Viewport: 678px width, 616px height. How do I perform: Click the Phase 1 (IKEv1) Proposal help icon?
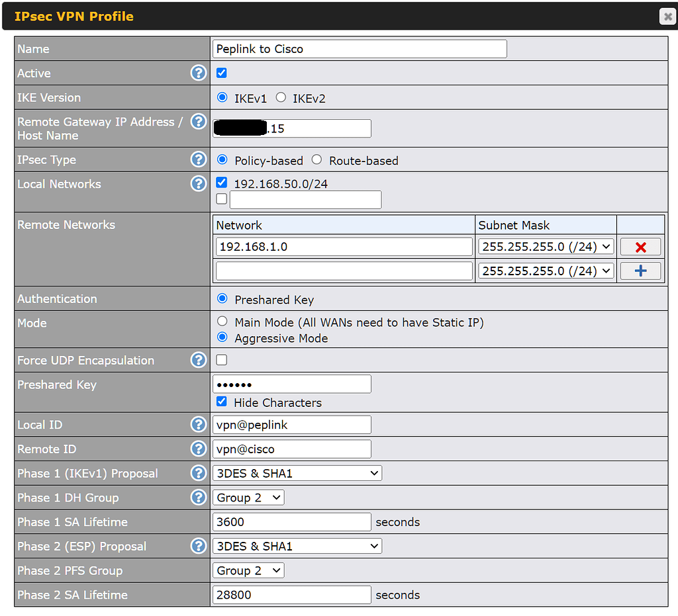point(199,472)
